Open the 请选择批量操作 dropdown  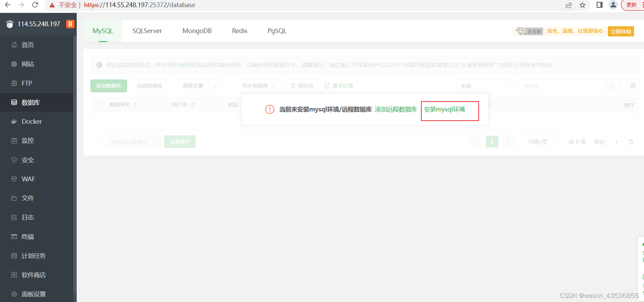click(134, 142)
